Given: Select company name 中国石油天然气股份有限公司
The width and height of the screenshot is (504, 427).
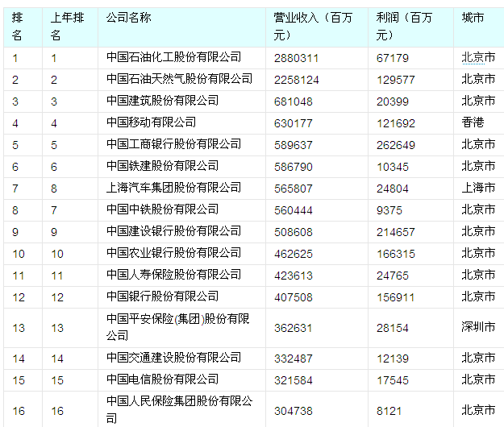Looking at the screenshot, I should (179, 79).
